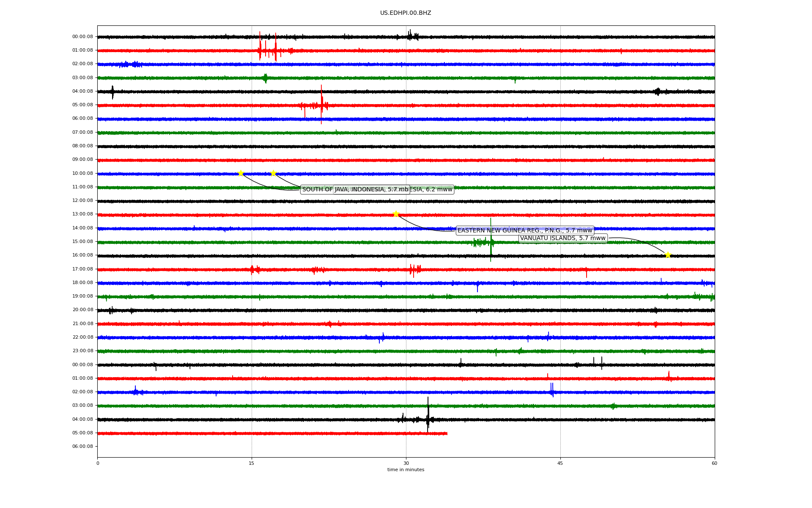Click the 13:00:08 row label

click(82, 214)
